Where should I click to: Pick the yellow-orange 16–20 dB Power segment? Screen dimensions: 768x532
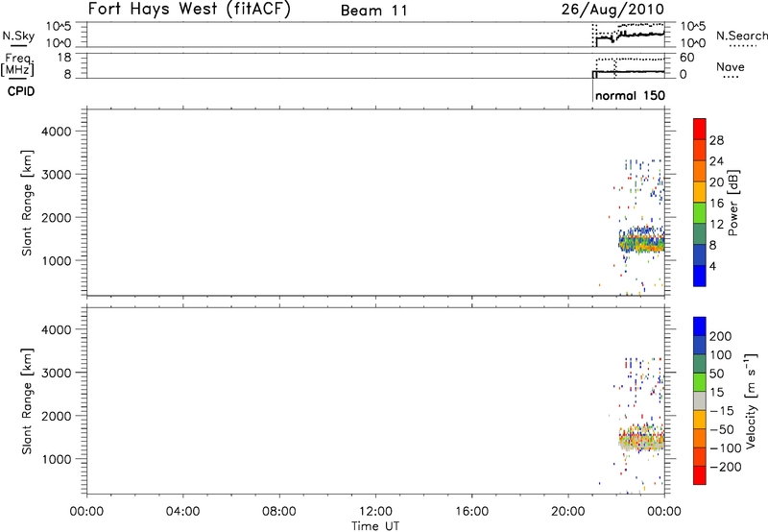click(x=700, y=191)
